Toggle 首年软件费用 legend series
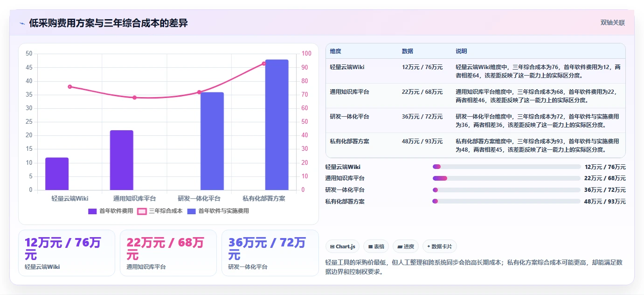This screenshot has width=644, height=295. click(111, 211)
